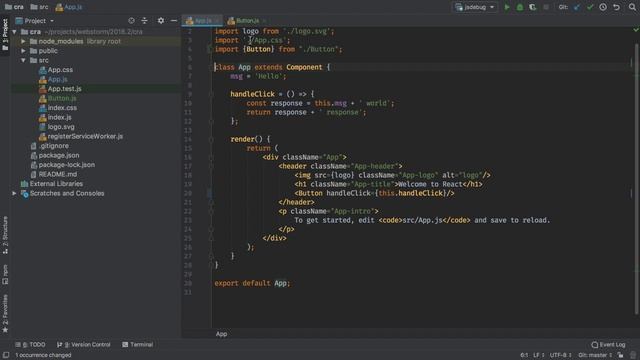The width and height of the screenshot is (640, 360).
Task: Click the tool window quick access icon in status bar
Action: (6, 355)
